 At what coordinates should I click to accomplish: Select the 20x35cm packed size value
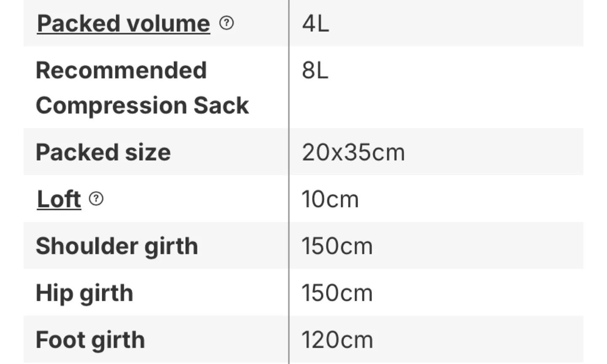pyautogui.click(x=353, y=152)
